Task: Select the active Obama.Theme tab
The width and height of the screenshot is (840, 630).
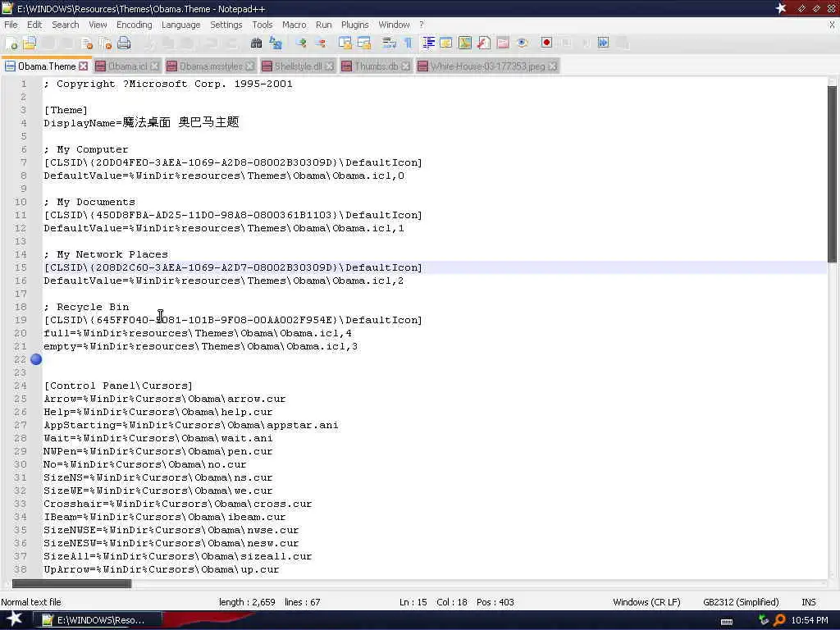Action: (46, 66)
